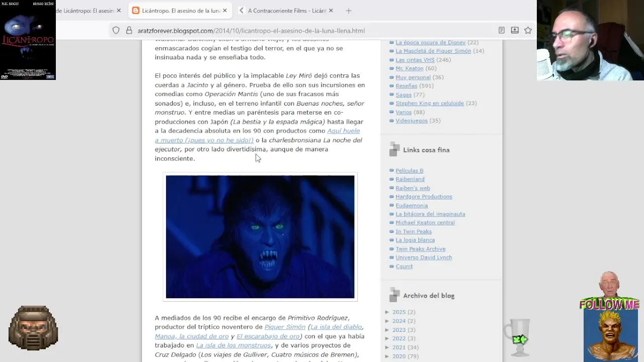The width and height of the screenshot is (644, 362).
Task: Open Las cintas VHS label
Action: click(415, 60)
